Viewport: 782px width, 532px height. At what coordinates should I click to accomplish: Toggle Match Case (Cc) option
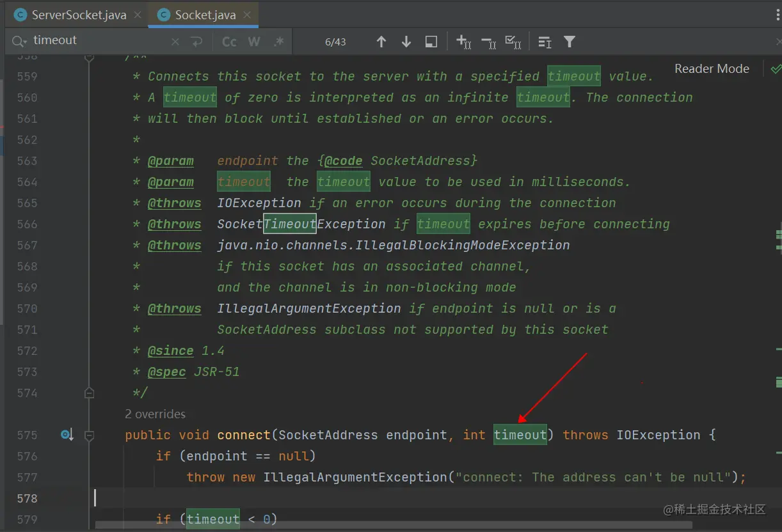coord(229,42)
